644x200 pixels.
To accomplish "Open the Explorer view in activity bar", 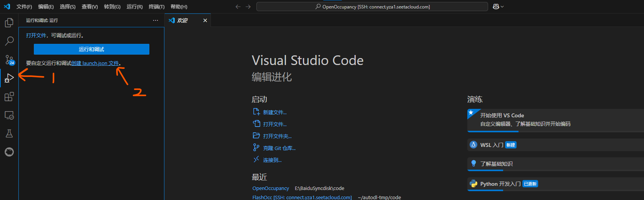I will (9, 23).
